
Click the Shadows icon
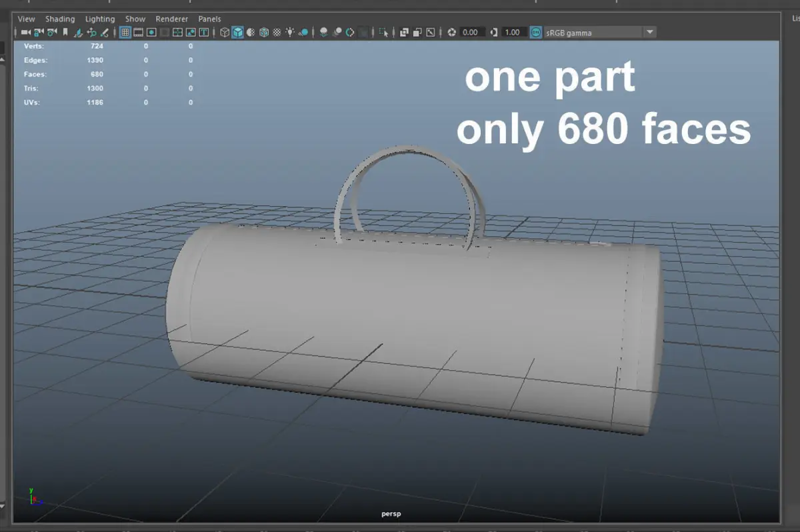coord(303,32)
